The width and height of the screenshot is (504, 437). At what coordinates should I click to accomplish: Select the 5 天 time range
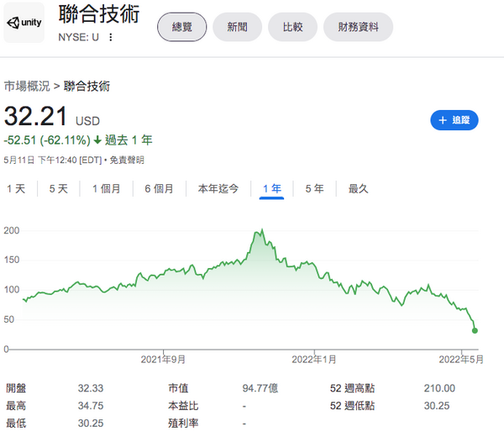(x=59, y=189)
